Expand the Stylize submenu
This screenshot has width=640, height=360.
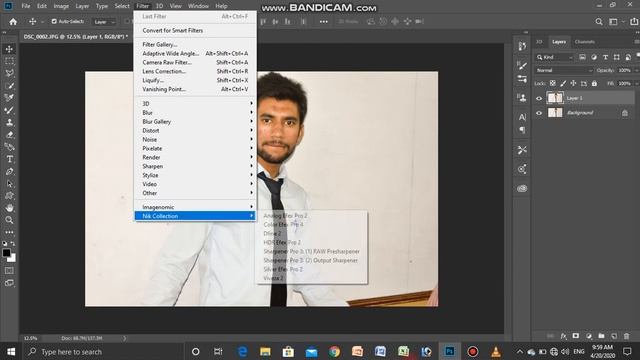pos(195,176)
